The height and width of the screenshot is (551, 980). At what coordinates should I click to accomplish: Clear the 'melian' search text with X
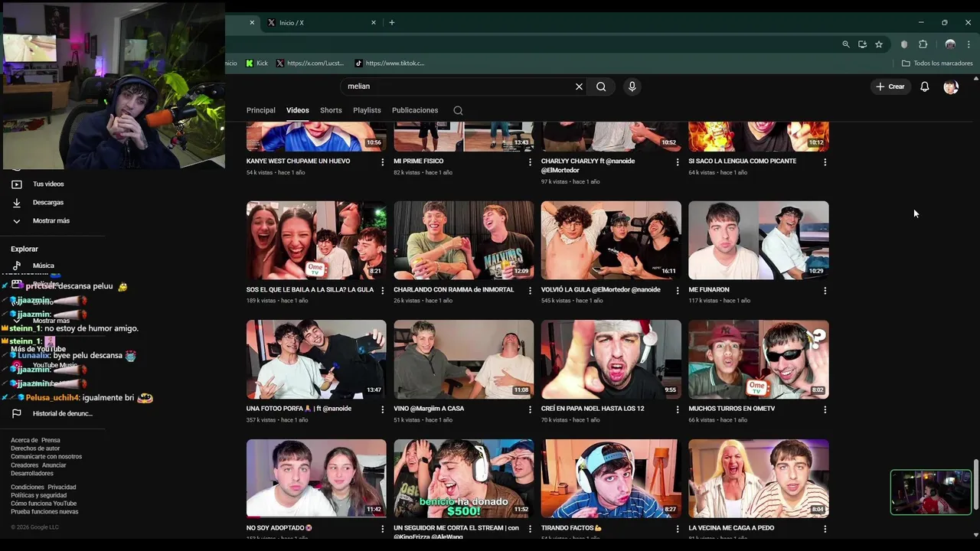[x=579, y=86]
